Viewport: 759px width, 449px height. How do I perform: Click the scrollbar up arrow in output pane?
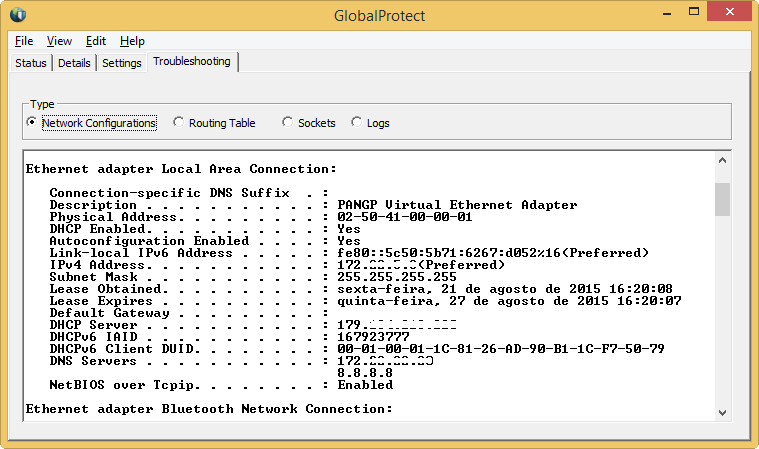point(722,160)
